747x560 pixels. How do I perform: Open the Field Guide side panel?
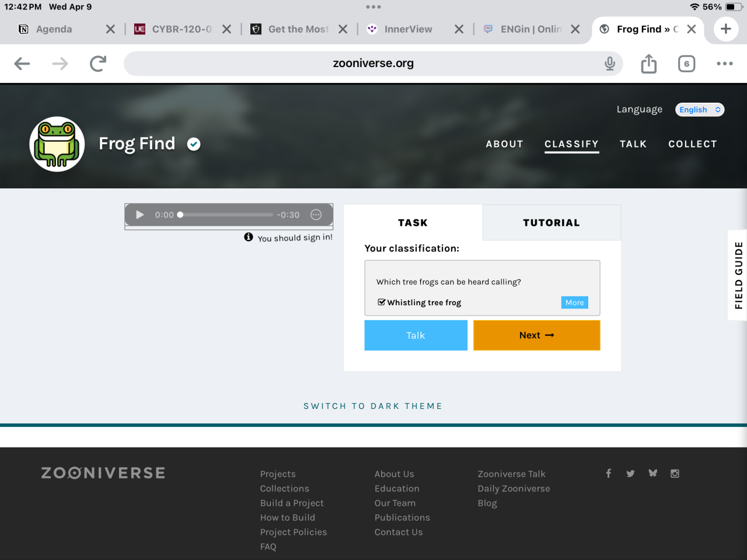(738, 275)
